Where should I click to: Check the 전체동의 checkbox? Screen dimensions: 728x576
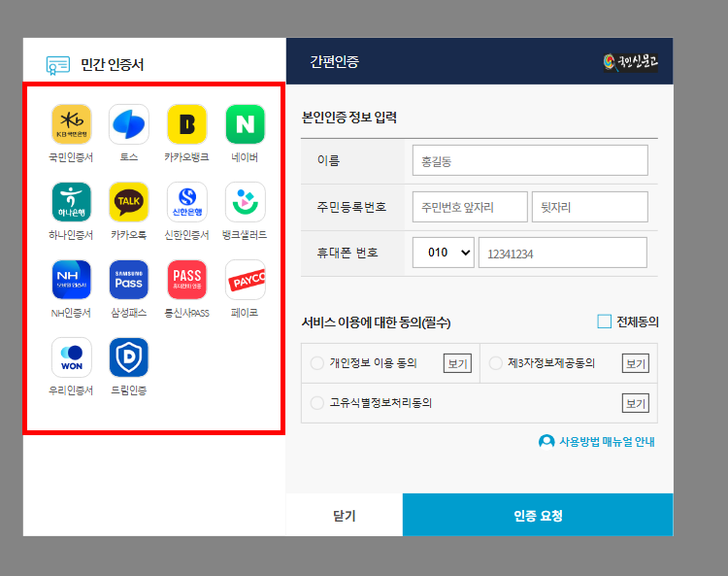coord(604,322)
